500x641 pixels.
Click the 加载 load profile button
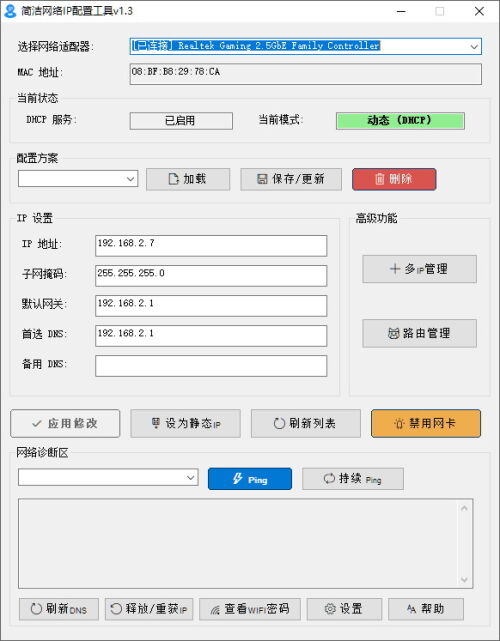tap(188, 179)
